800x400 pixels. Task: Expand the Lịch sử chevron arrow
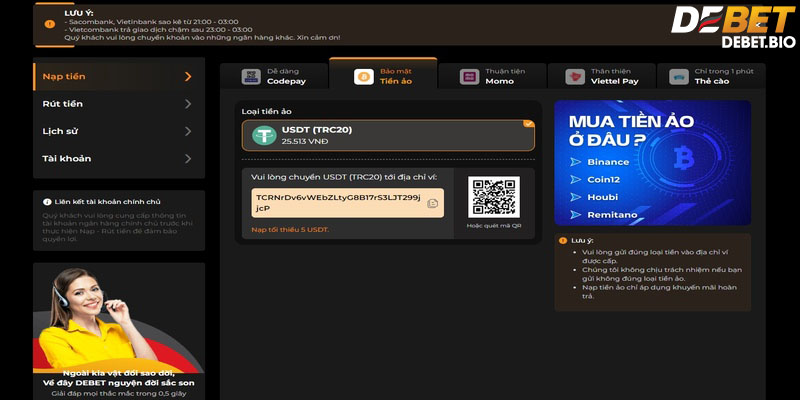188,131
